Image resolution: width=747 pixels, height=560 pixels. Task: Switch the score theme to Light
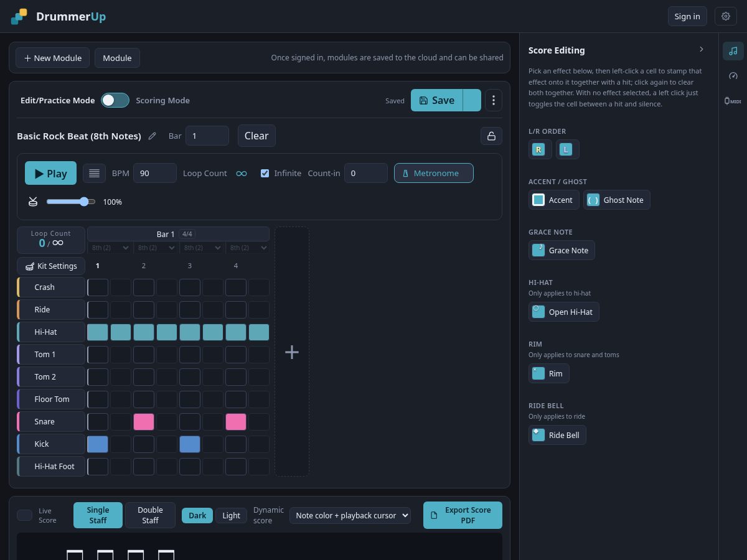(x=231, y=515)
